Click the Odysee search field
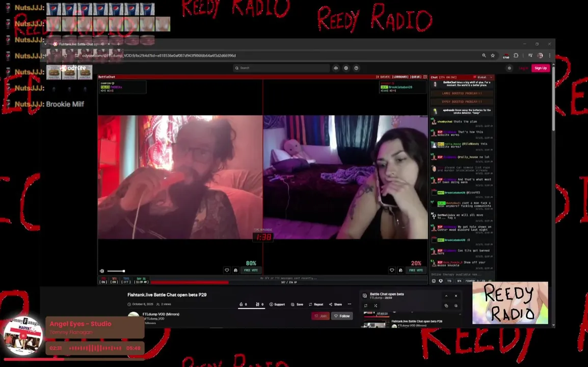Viewport: 588px width, 367px height. coord(281,68)
